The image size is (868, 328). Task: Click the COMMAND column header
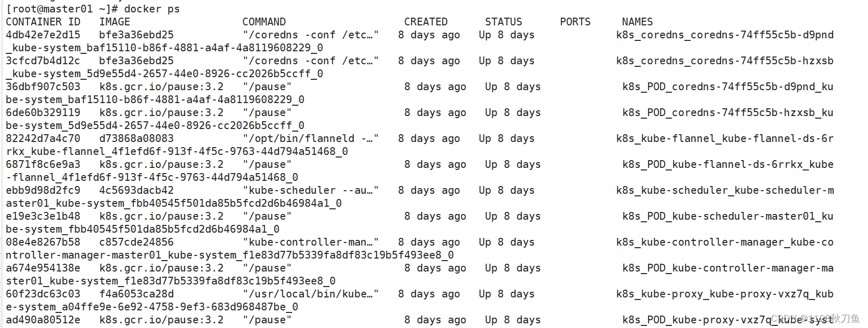tap(264, 22)
